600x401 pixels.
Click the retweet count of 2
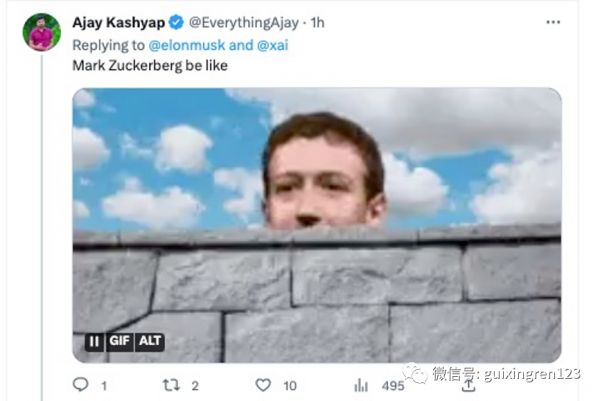pyautogui.click(x=195, y=385)
